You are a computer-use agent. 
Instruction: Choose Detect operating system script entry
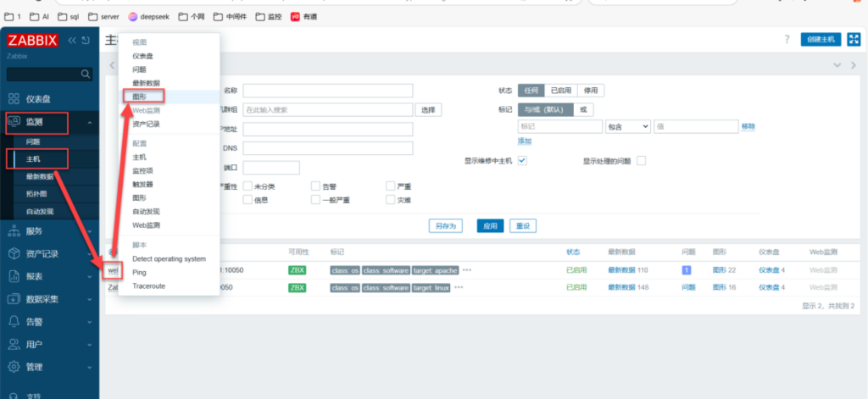pos(169,259)
